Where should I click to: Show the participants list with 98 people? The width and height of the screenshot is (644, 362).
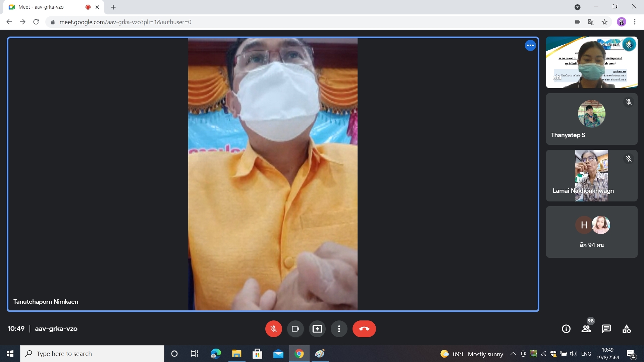point(586,329)
